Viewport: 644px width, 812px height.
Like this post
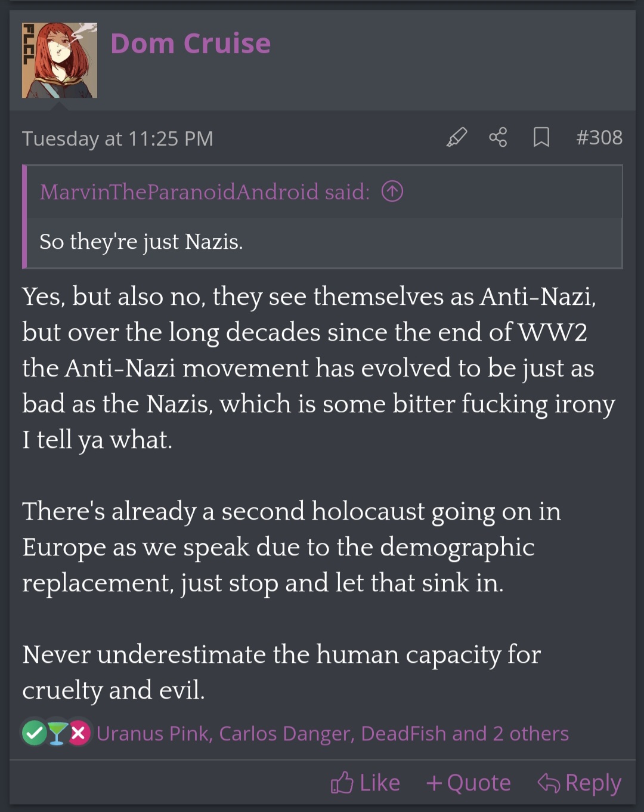[365, 783]
